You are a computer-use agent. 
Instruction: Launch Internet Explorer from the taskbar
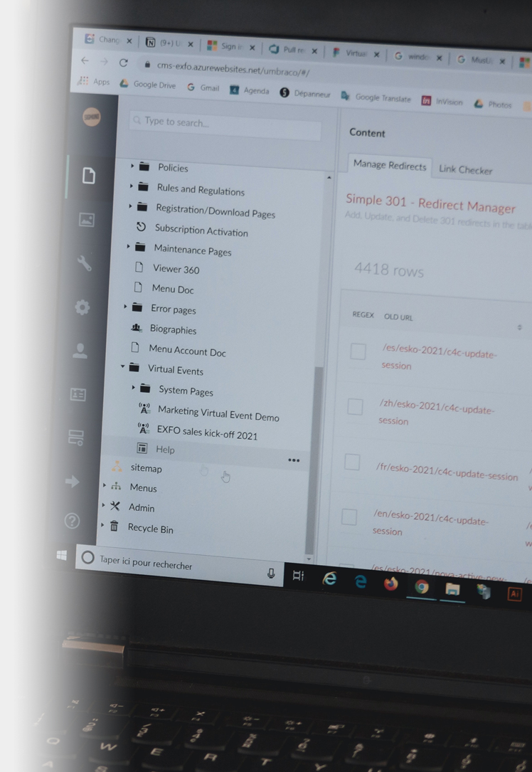329,578
